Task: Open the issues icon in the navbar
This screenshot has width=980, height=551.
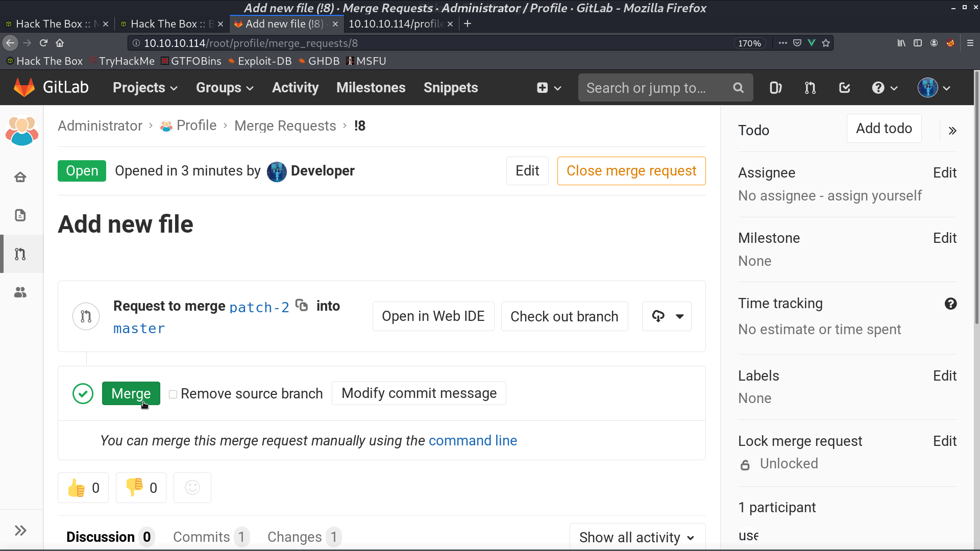Action: coord(775,88)
